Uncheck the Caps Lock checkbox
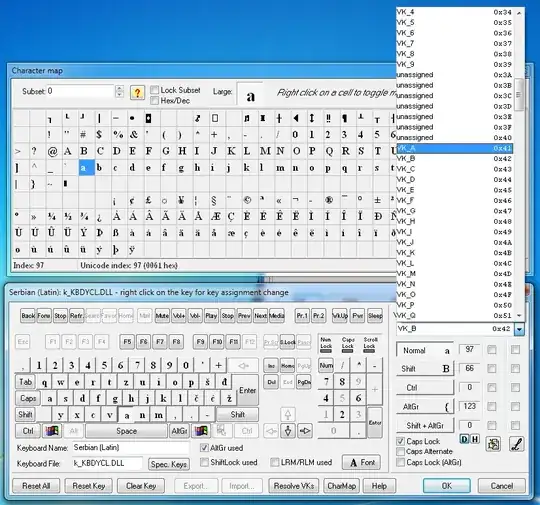Image resolution: width=540 pixels, height=505 pixels. tap(400, 441)
